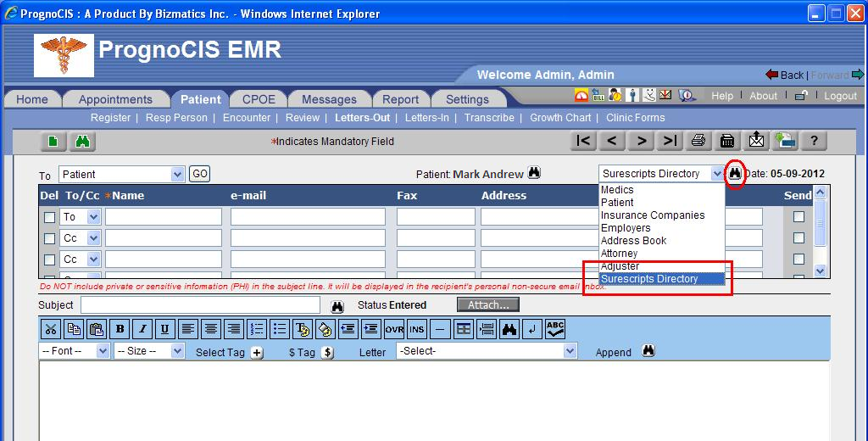The width and height of the screenshot is (868, 441).
Task: Open the To Patient recipient dropdown
Action: 121,174
